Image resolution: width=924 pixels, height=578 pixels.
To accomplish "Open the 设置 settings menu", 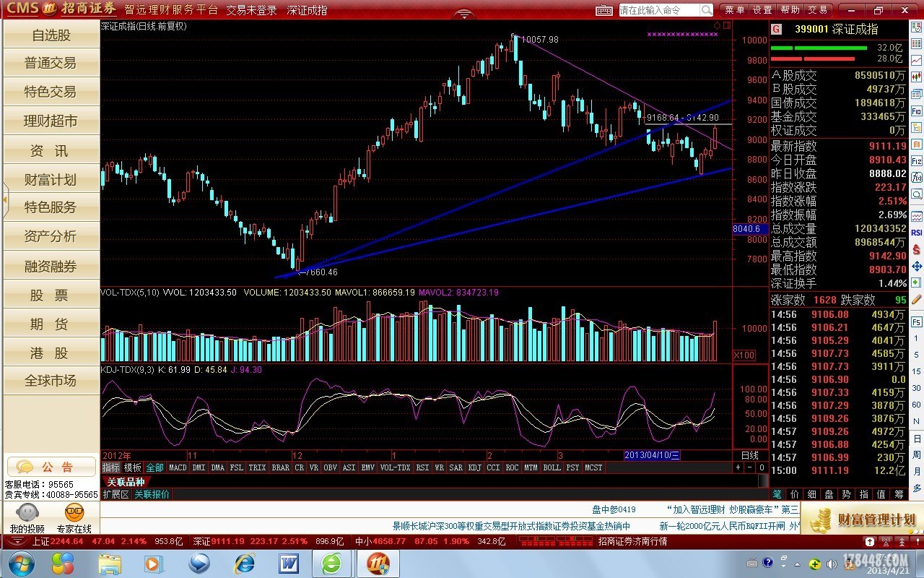I will 762,10.
